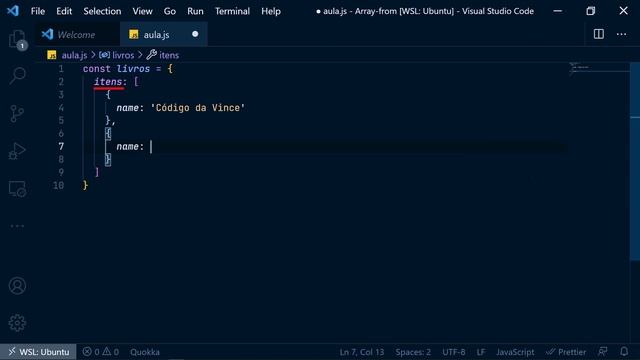Place cursor after name: on line 7

click(x=151, y=147)
